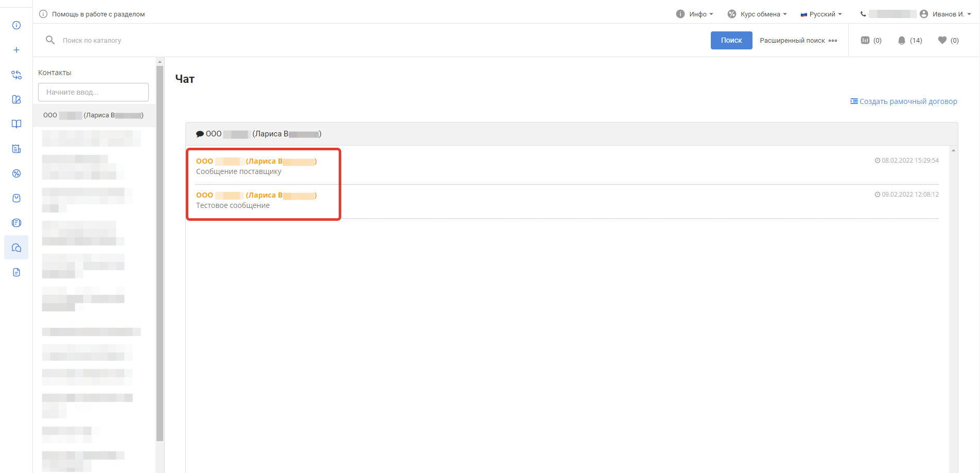The image size is (980, 473).
Task: Open the comparison chart icon
Action: [x=871, y=40]
